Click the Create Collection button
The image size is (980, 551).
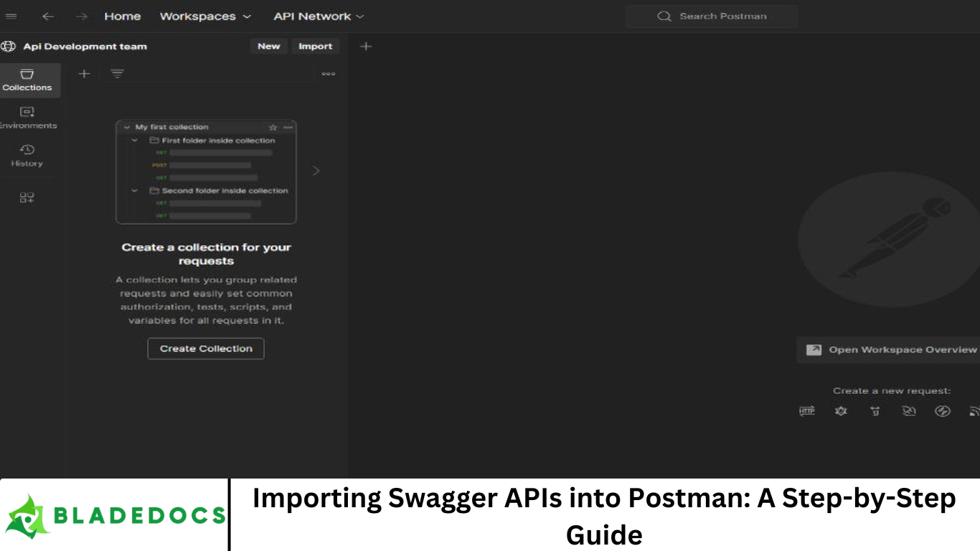[x=206, y=349]
